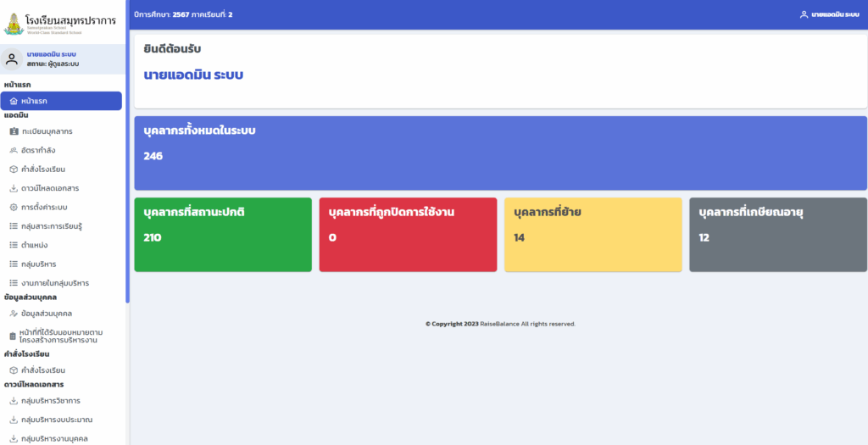Screen dimensions: 868x445
Task: Click the home icon beside หน้าแรก
Action: pyautogui.click(x=14, y=101)
